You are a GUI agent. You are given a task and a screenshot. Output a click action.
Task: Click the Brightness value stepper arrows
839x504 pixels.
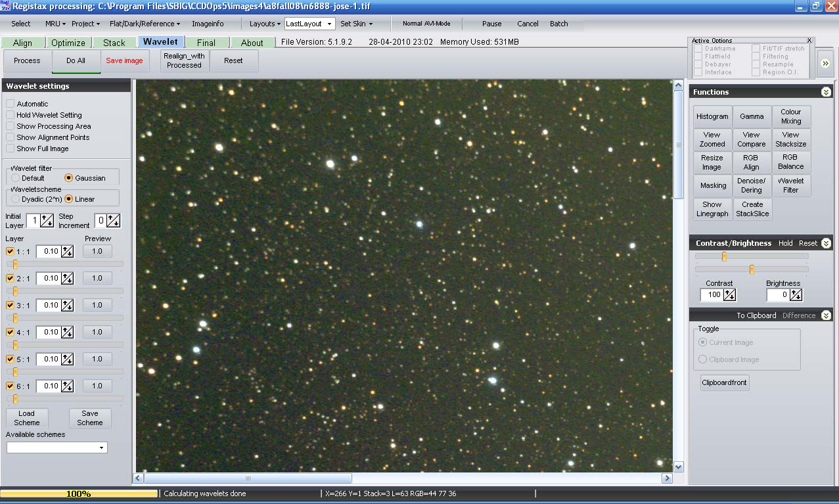[796, 295]
